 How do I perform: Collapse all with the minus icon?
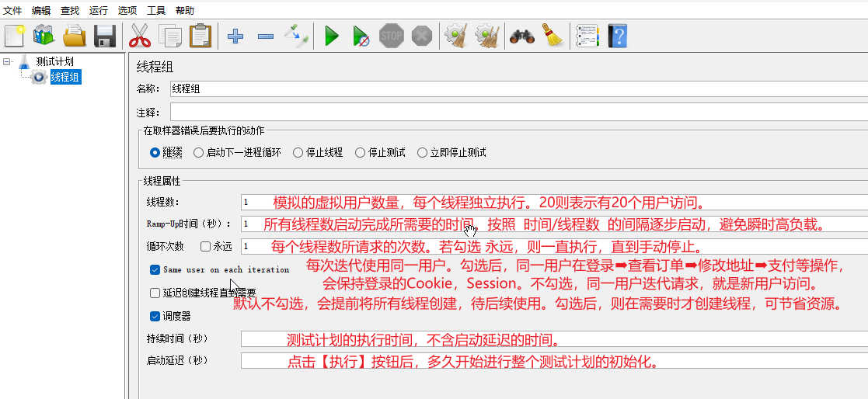(x=266, y=36)
